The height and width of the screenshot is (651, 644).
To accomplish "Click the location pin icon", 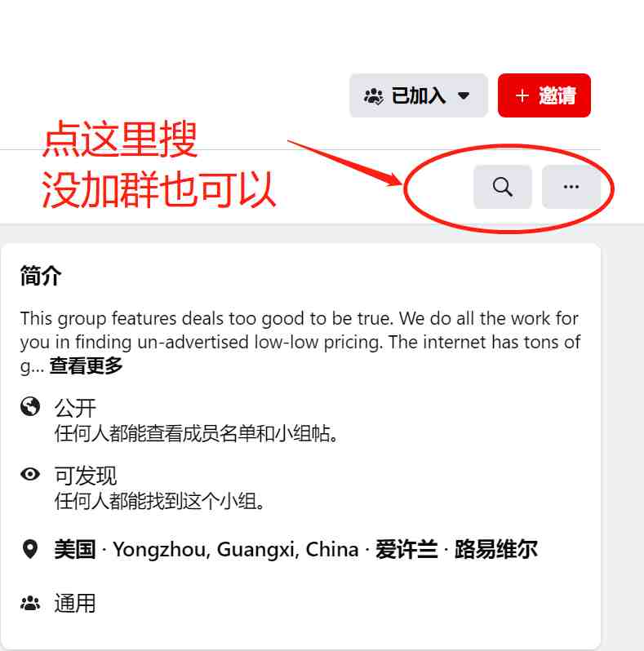I will (x=30, y=549).
